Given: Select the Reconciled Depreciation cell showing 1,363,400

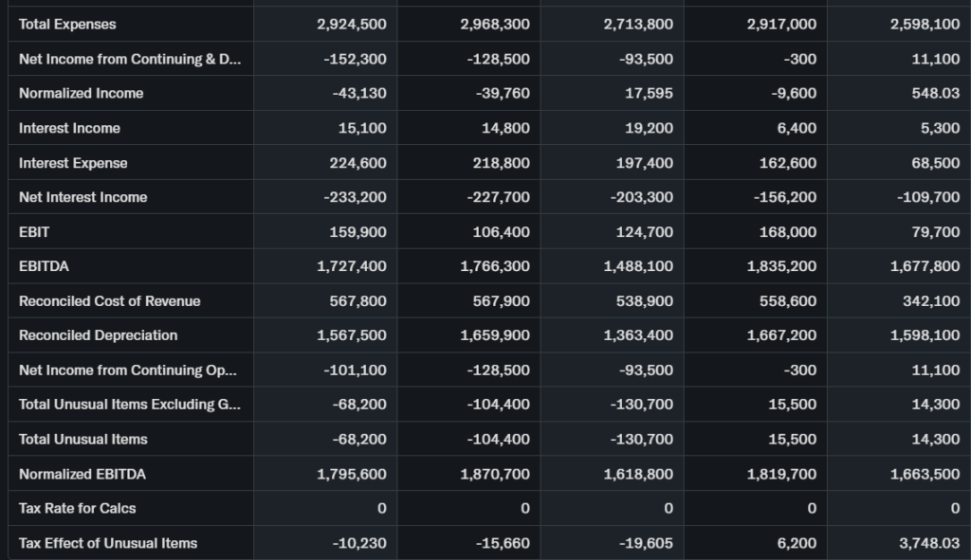Looking at the screenshot, I should click(x=638, y=334).
